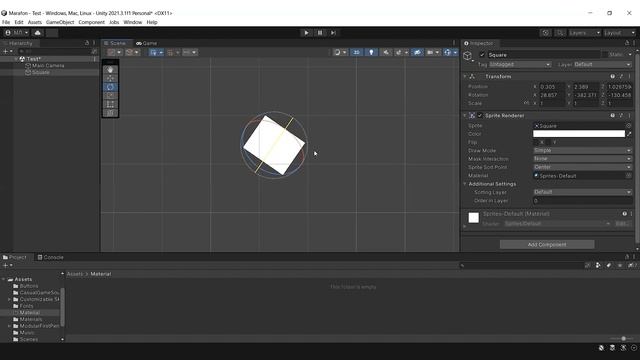Select the Move tool
This screenshot has width=640, height=360.
click(110, 78)
